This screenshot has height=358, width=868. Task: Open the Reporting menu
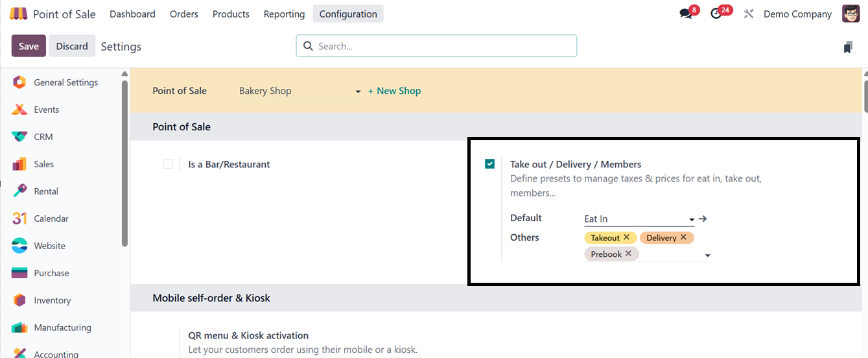tap(284, 14)
